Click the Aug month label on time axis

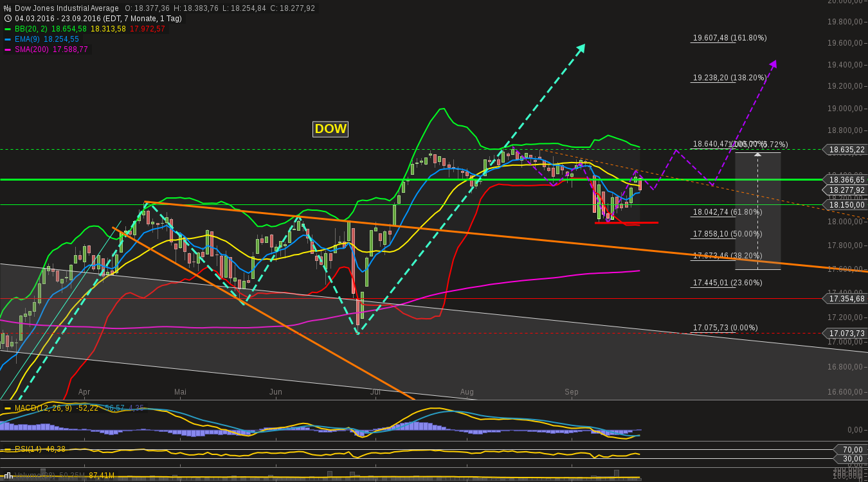pos(467,391)
